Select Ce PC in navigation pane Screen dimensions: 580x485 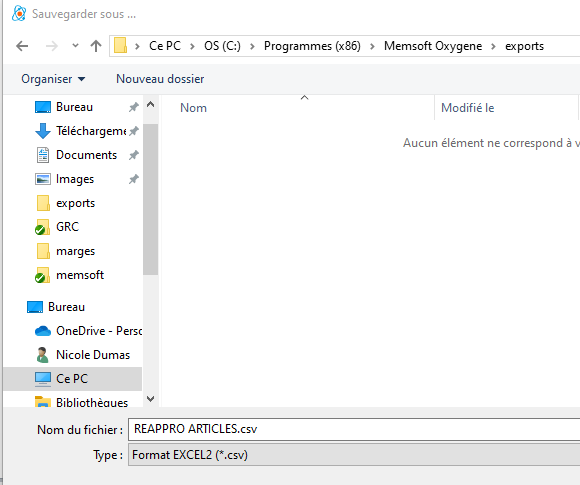click(72, 378)
